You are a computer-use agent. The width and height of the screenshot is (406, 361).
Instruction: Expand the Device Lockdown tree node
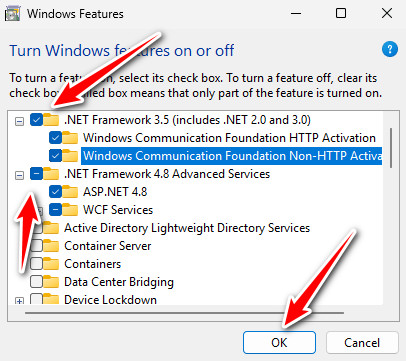pos(20,301)
